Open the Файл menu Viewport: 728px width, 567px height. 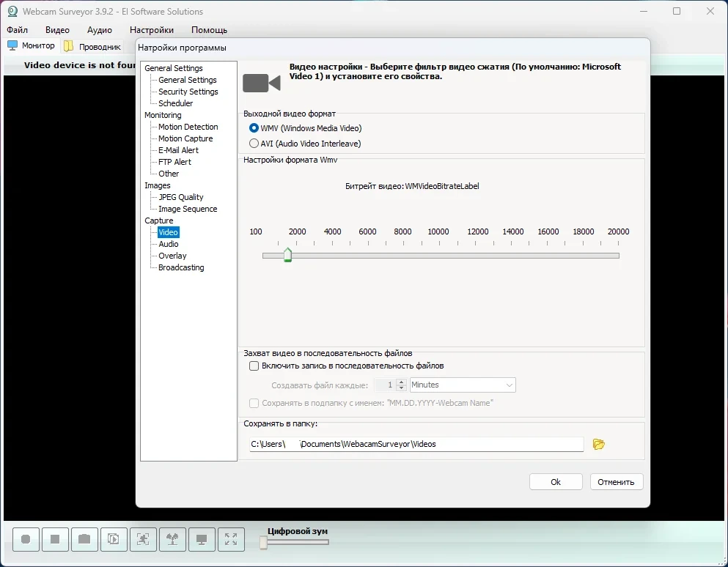17,30
